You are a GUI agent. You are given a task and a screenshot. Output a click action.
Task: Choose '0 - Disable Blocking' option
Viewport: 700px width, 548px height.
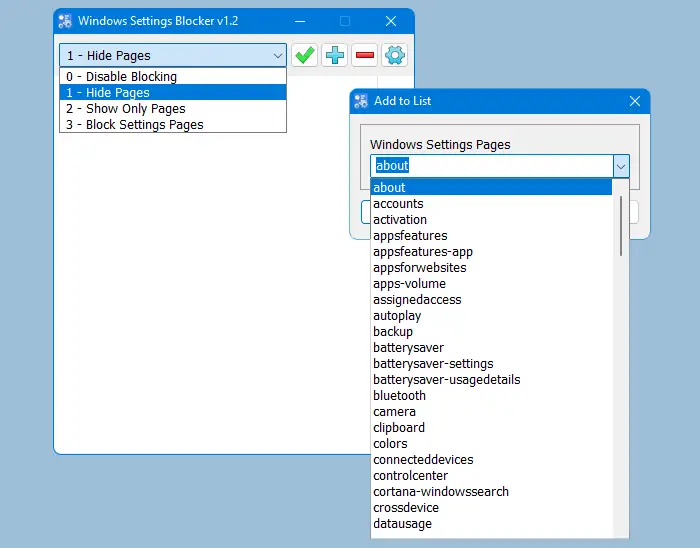point(173,76)
